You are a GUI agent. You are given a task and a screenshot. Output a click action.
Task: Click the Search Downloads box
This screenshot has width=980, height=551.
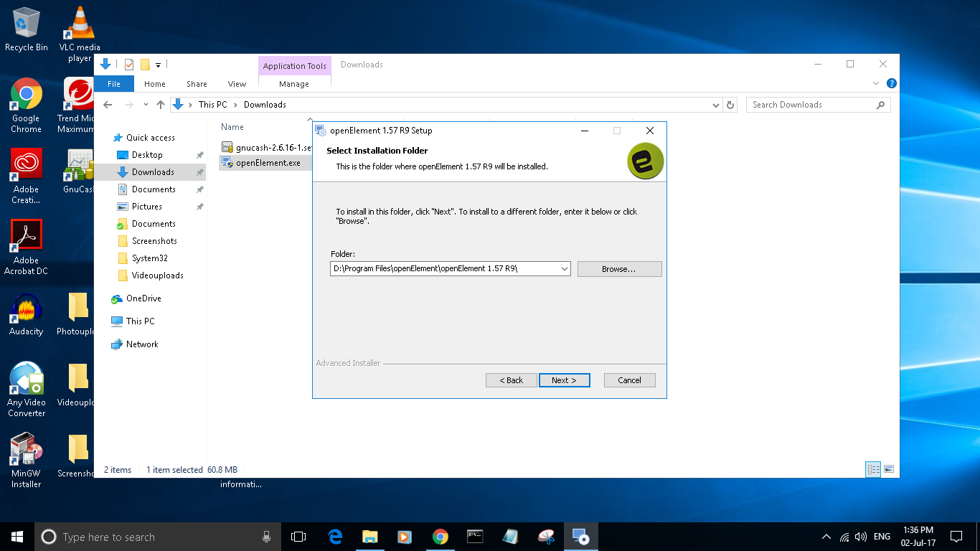point(818,105)
